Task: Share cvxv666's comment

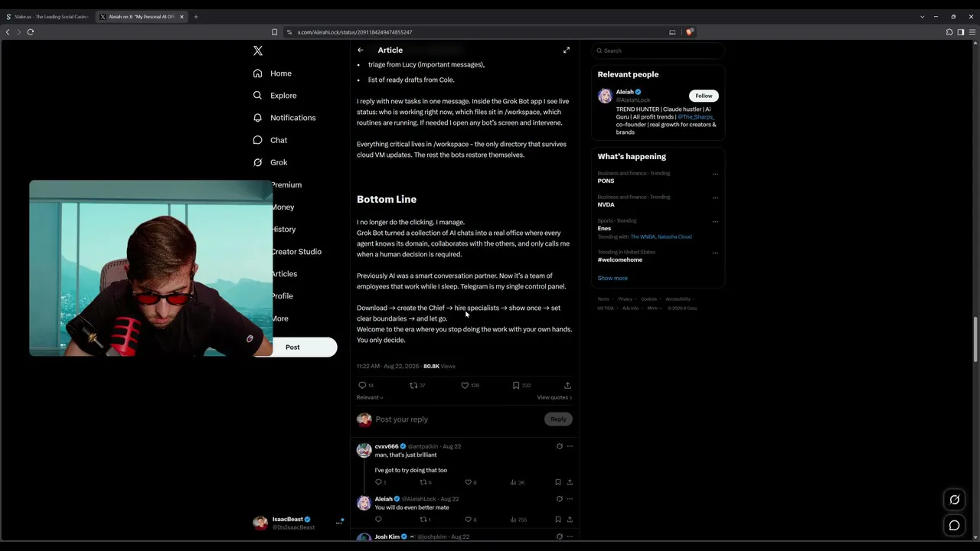Action: tap(570, 482)
